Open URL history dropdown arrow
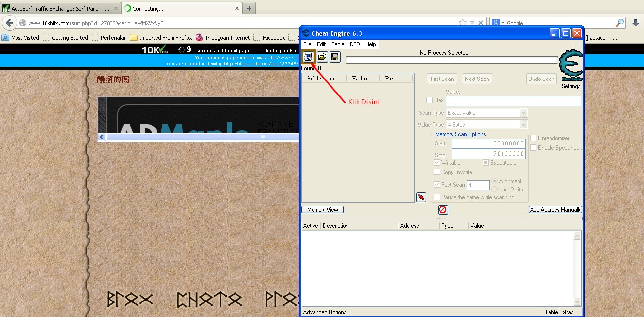Image resolution: width=644 pixels, height=317 pixels. pyautogui.click(x=472, y=23)
